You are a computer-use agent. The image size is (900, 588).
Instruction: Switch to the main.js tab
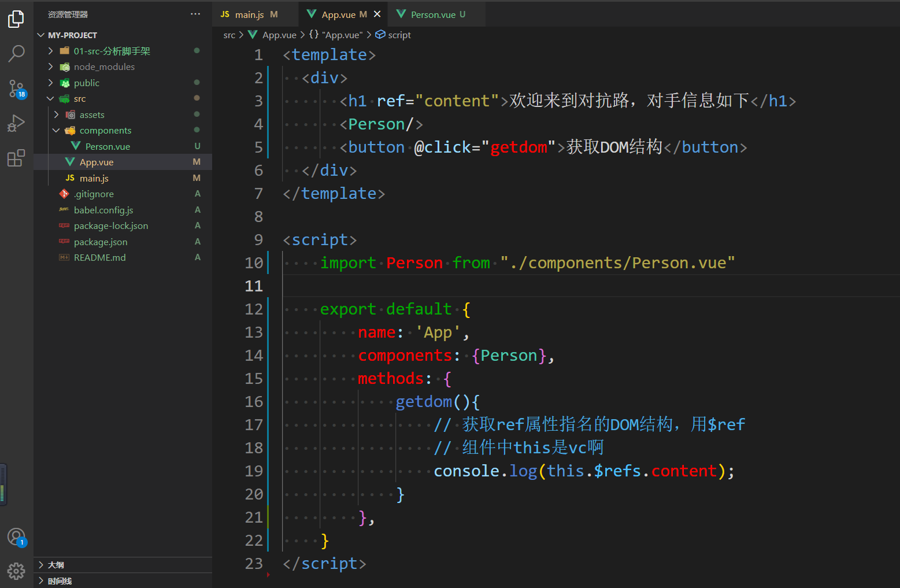pos(249,14)
